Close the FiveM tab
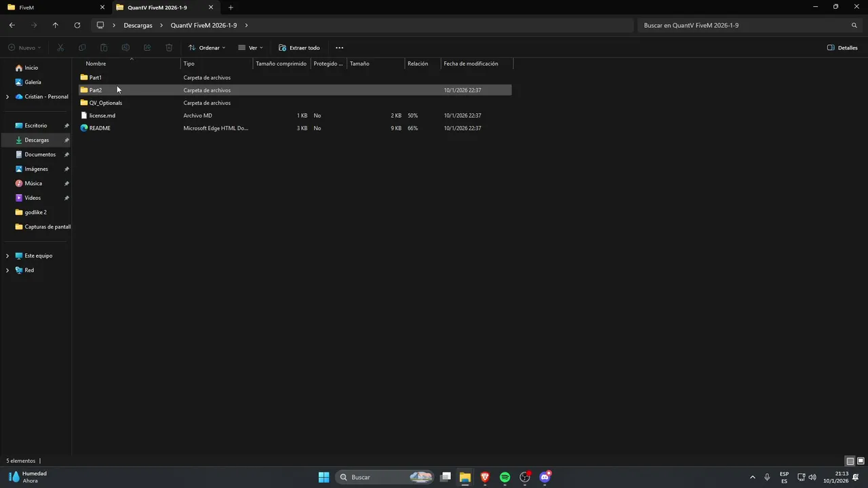Screen dimensions: 868x488 (x=102, y=7)
